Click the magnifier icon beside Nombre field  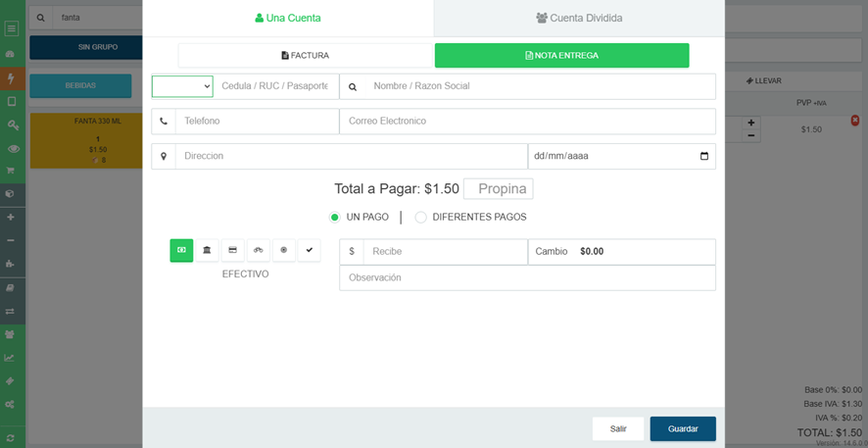(352, 86)
